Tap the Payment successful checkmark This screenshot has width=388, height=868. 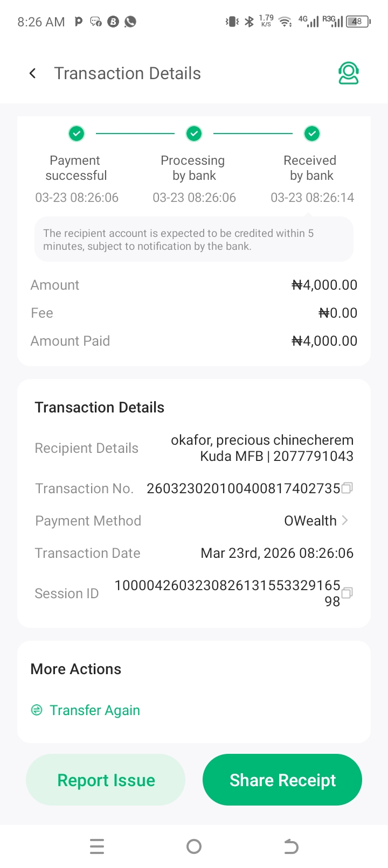pos(77,133)
